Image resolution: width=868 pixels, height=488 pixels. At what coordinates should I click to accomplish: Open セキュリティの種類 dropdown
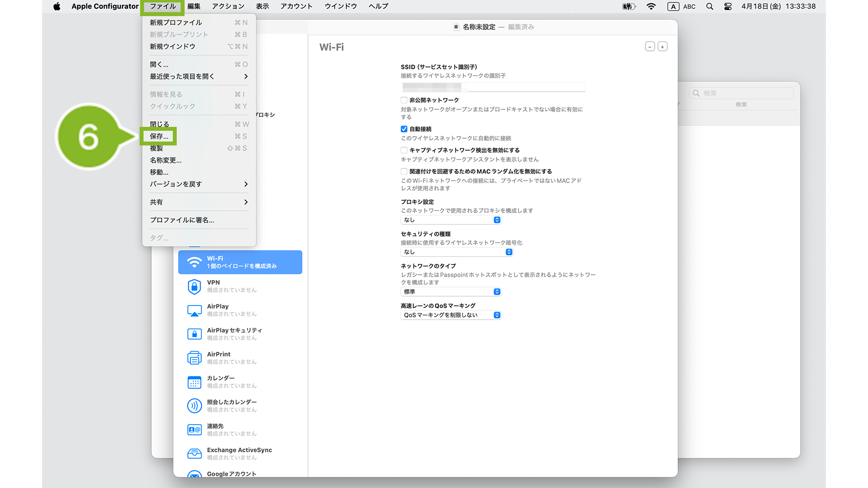click(457, 252)
